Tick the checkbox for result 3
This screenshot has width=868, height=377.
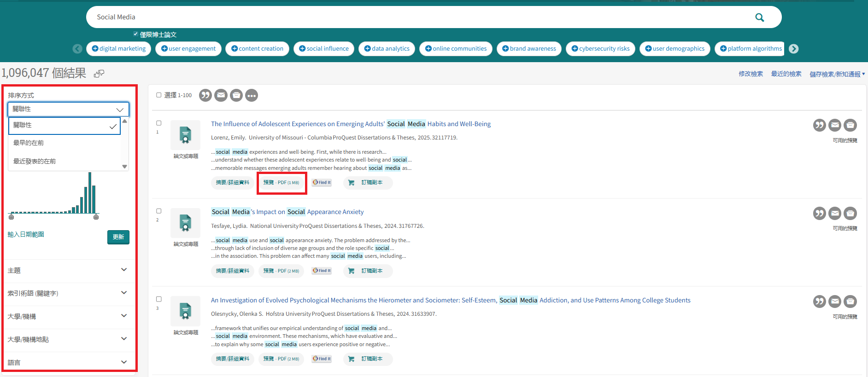(158, 299)
